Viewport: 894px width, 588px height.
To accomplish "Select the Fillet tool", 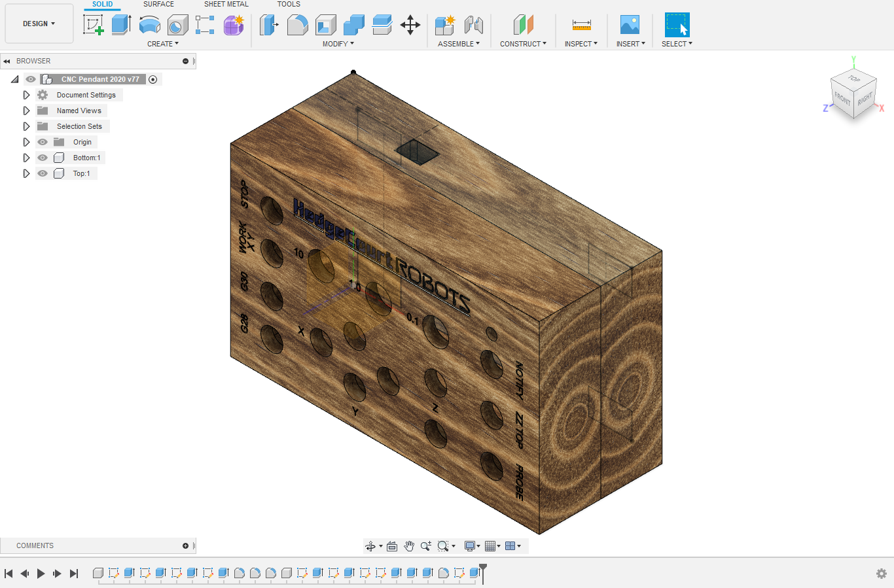I will tap(297, 25).
